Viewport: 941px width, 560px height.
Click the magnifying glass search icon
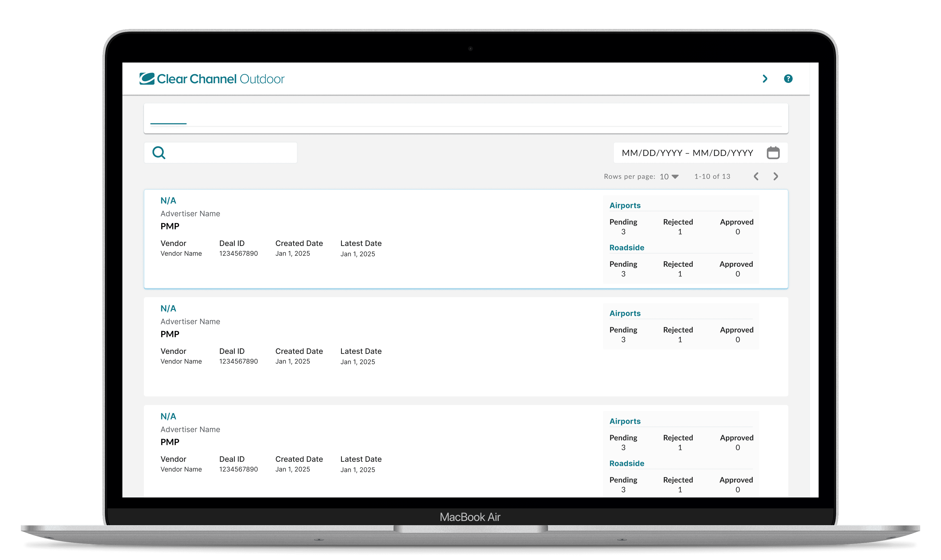pyautogui.click(x=159, y=153)
